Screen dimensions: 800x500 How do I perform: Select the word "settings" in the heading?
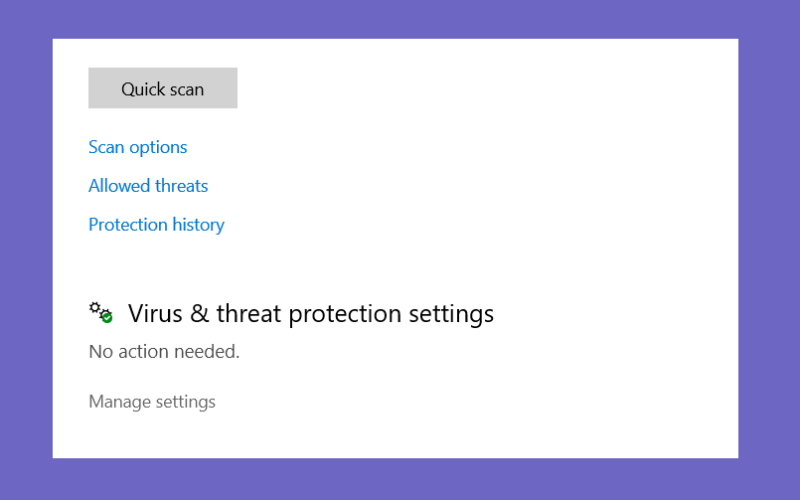pos(451,314)
